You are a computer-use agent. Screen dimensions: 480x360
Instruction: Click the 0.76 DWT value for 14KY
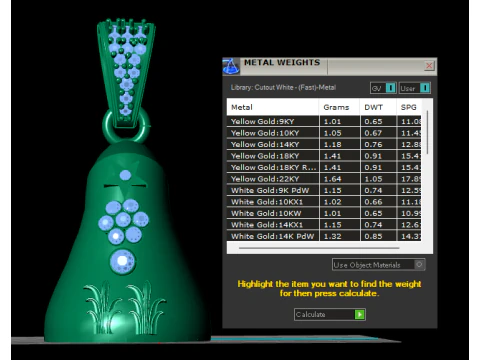[373, 144]
